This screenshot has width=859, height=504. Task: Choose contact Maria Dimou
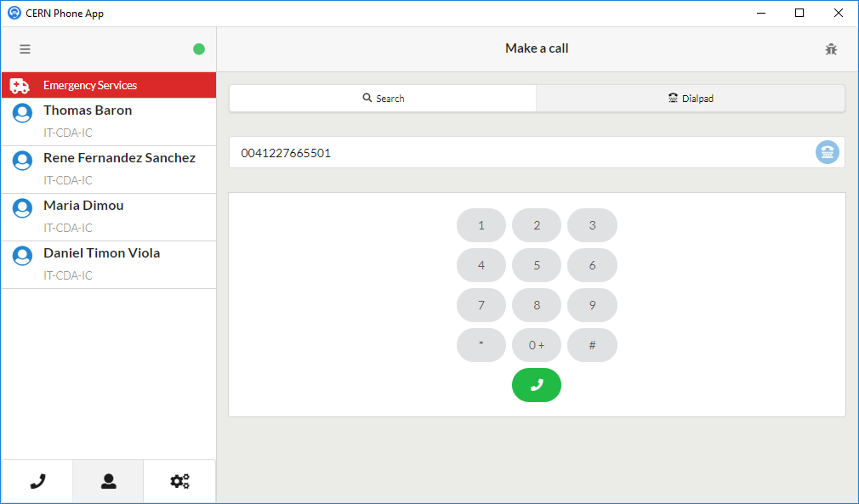[83, 206]
